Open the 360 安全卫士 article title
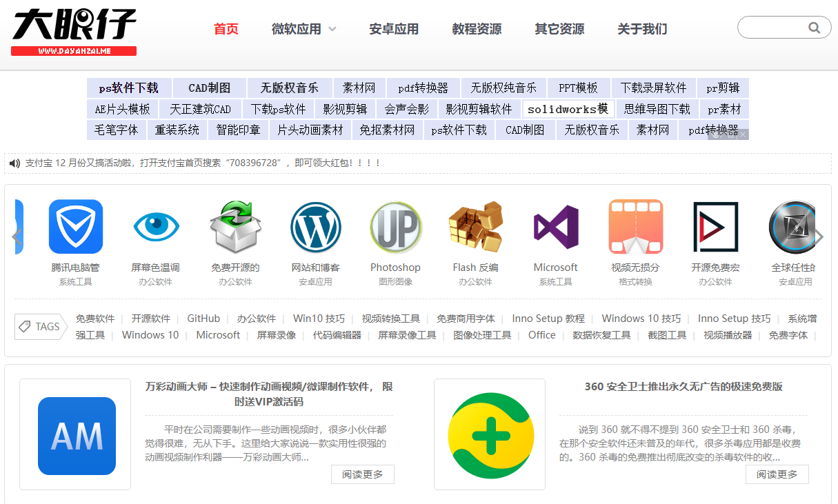 tap(684, 387)
